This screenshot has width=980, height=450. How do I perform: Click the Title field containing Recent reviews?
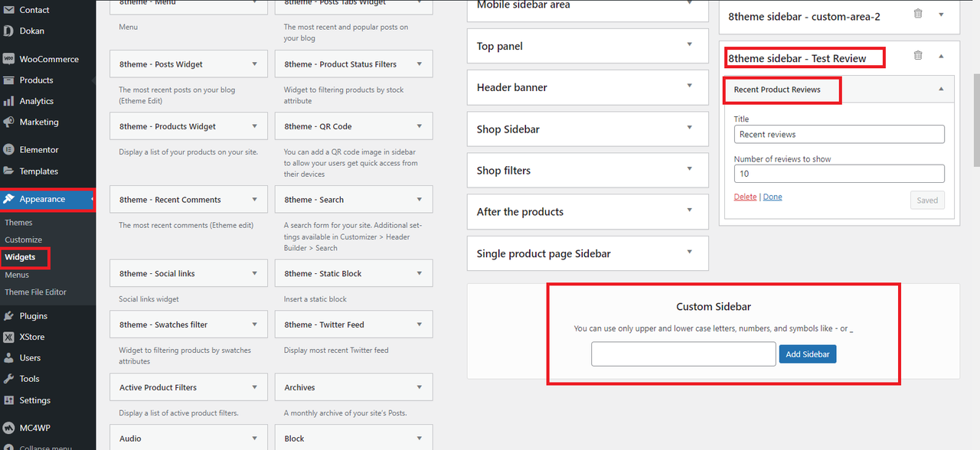(839, 134)
